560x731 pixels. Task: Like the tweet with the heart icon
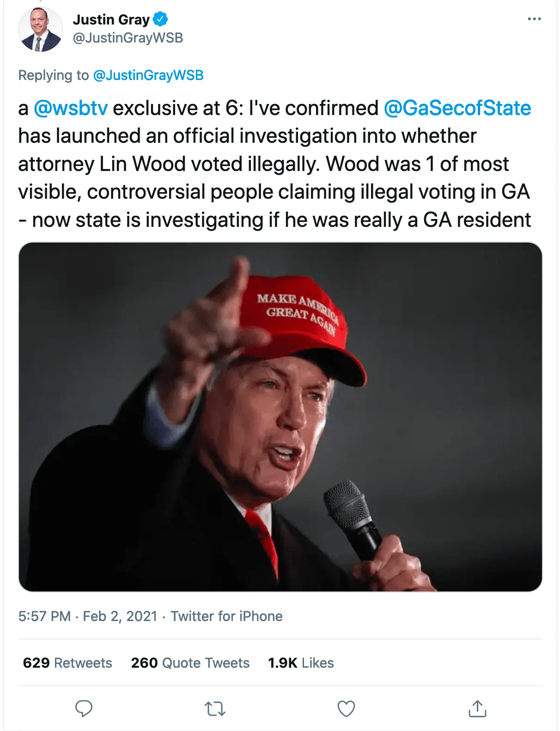(346, 708)
